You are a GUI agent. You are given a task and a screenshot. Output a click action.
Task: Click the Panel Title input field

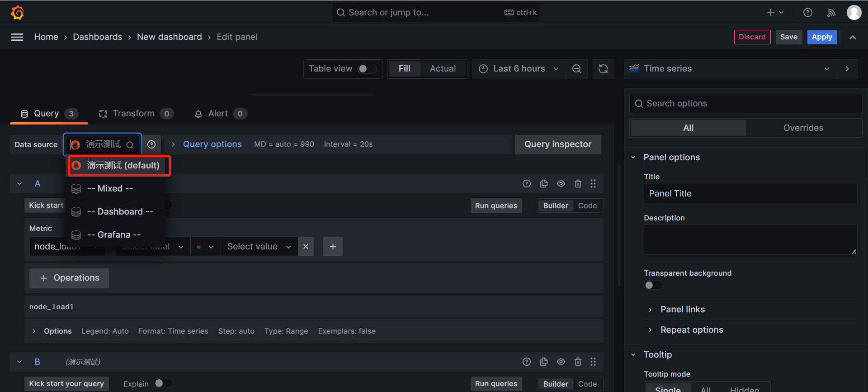coord(750,194)
